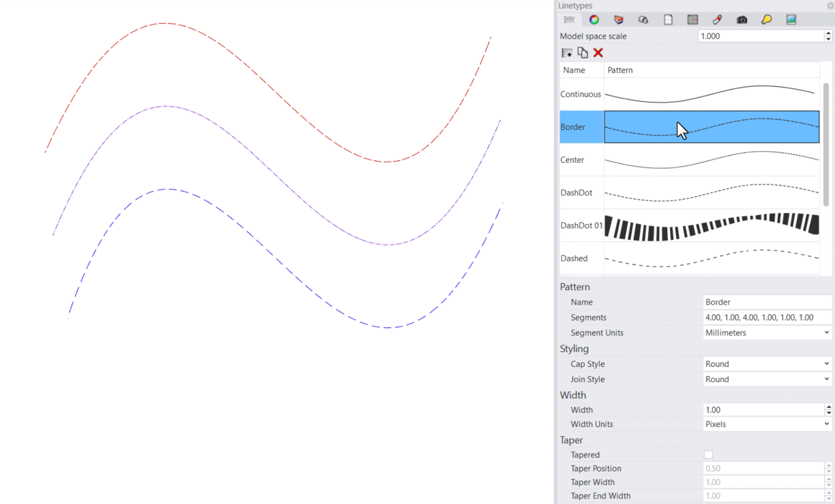Open the Cap Style dropdown
The width and height of the screenshot is (835, 504).
tap(767, 364)
